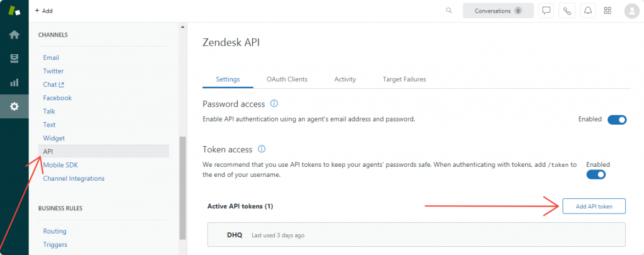Open the user profile avatar

[x=631, y=11]
